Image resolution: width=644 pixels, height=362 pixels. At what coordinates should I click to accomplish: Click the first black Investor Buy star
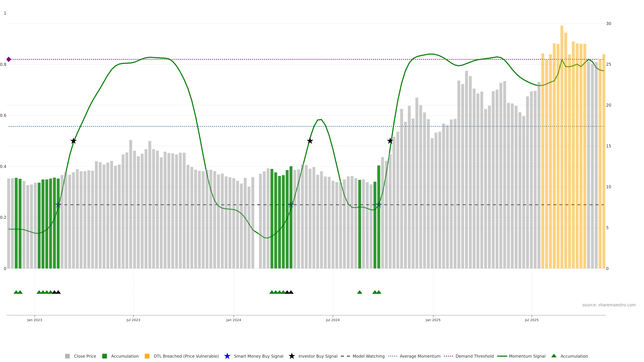tap(73, 141)
